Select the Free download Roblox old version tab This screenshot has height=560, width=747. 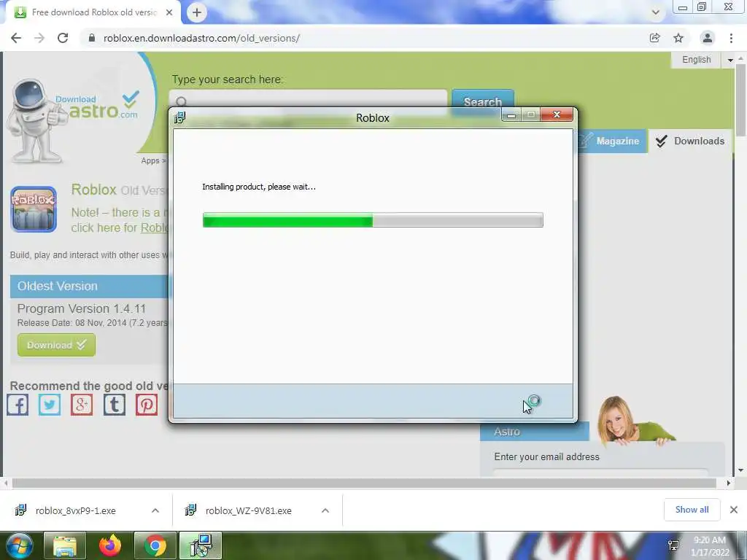93,12
